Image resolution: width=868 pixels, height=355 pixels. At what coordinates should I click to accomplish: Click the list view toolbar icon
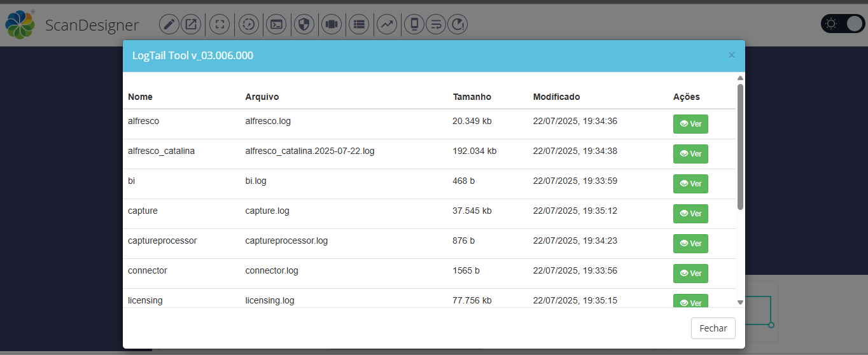(360, 25)
